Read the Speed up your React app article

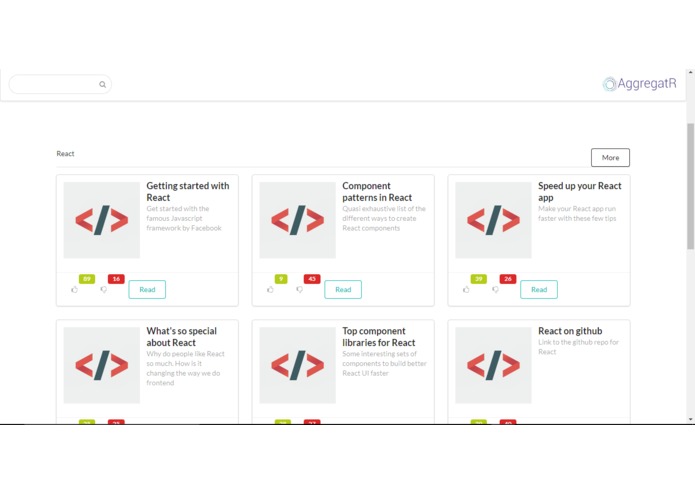point(539,289)
